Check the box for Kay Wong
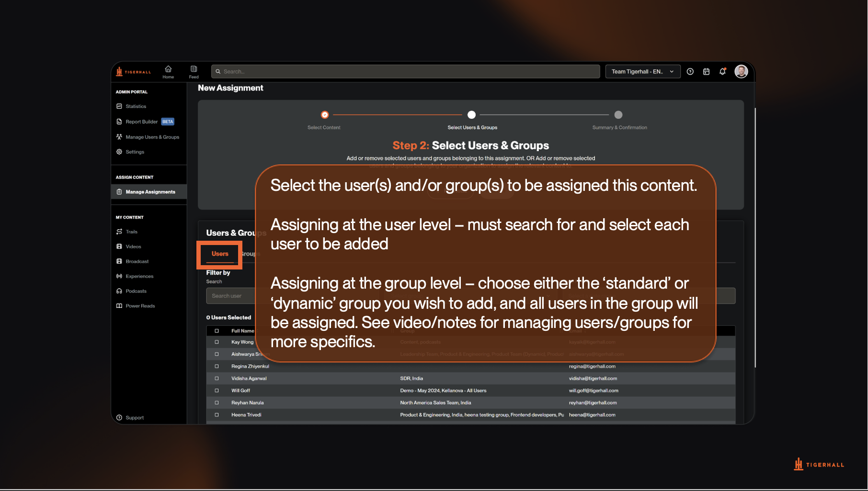 click(217, 342)
